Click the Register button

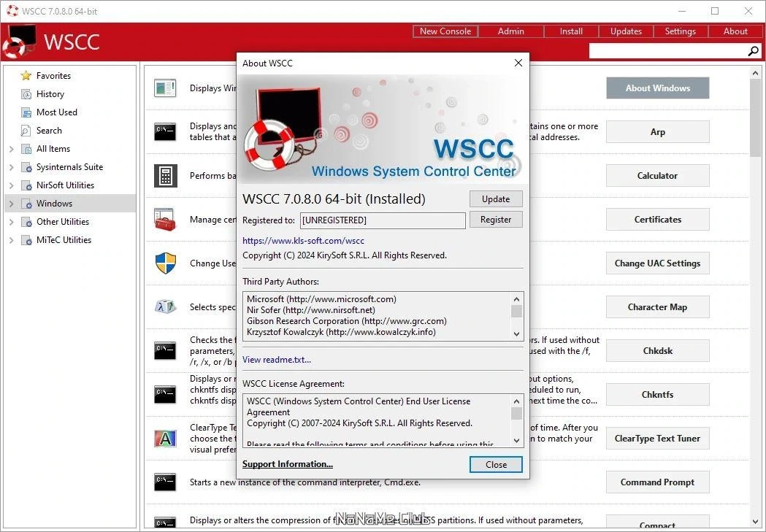coord(496,220)
